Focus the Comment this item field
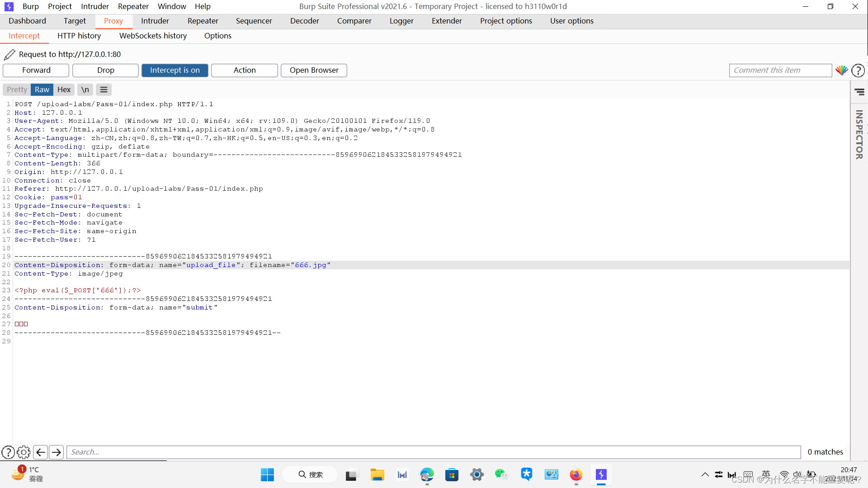The height and width of the screenshot is (488, 868). coord(780,70)
